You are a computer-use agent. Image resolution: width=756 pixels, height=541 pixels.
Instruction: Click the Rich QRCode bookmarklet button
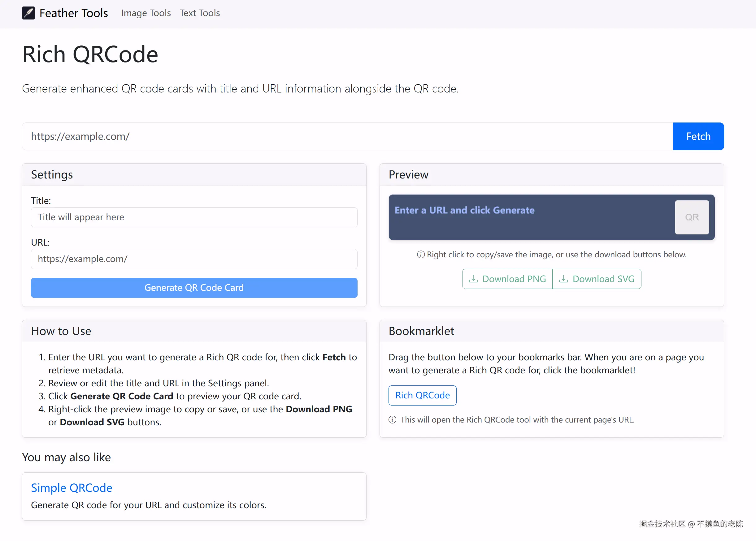click(x=422, y=395)
